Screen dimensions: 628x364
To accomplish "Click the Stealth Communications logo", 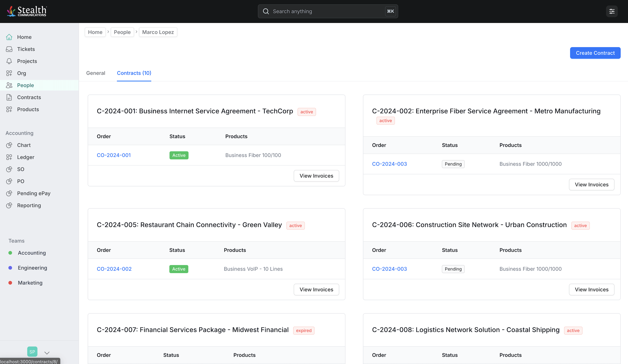I will pos(27,11).
